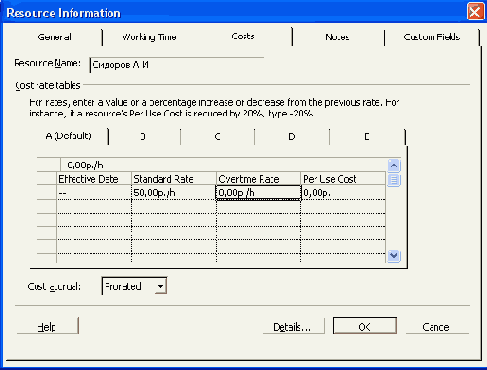Click the Effective Date column header
The image size is (487, 370).
pyautogui.click(x=94, y=179)
